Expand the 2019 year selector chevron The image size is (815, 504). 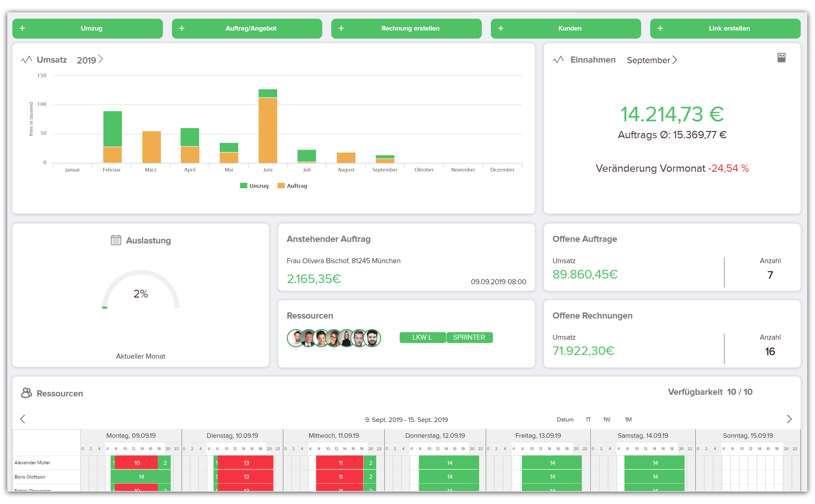pos(101,59)
